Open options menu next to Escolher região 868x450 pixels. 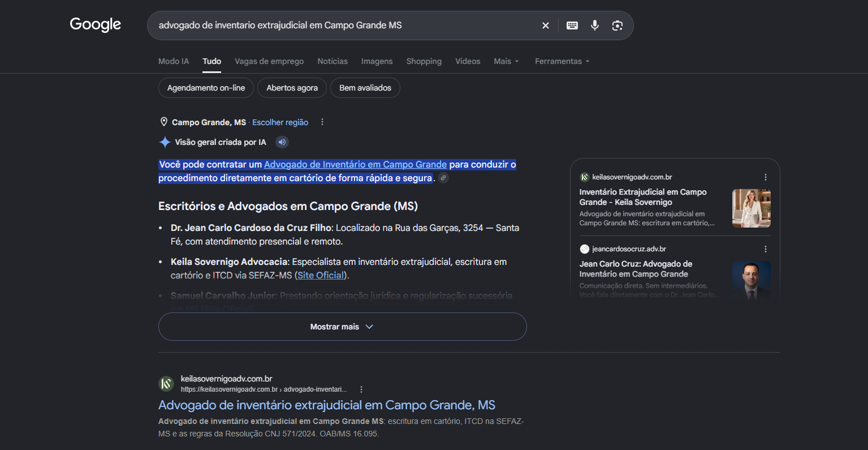coord(322,122)
